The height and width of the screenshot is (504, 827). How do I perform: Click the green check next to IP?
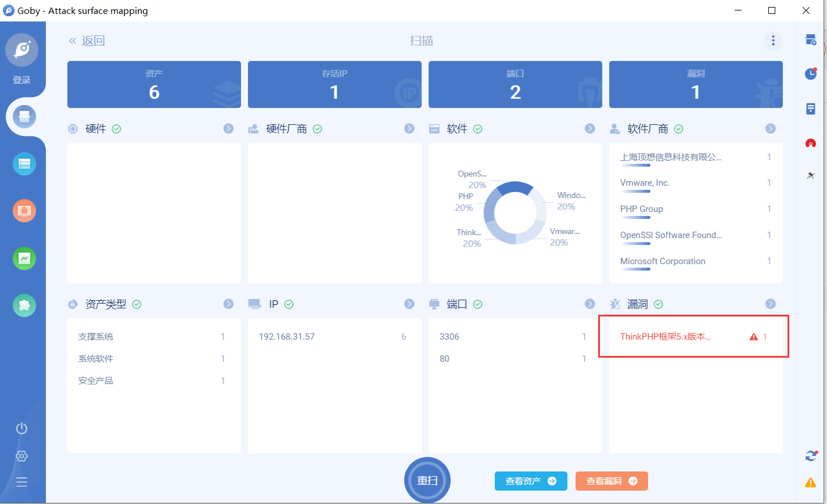click(x=289, y=304)
